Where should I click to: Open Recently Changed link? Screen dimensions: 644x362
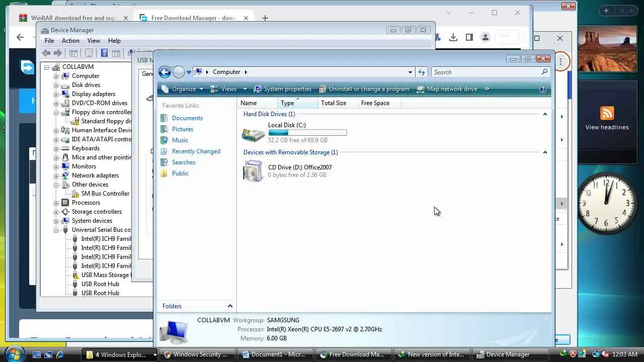(x=196, y=151)
